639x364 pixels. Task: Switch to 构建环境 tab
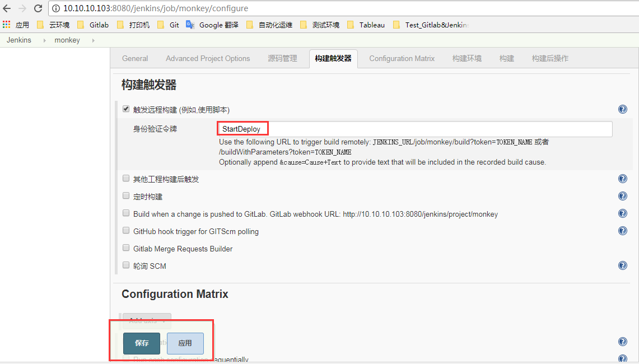(467, 58)
